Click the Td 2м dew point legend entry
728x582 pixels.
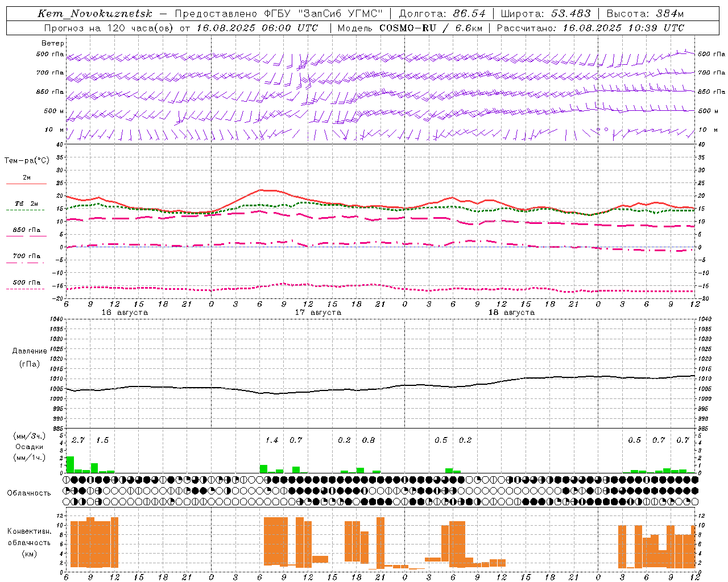click(x=26, y=203)
